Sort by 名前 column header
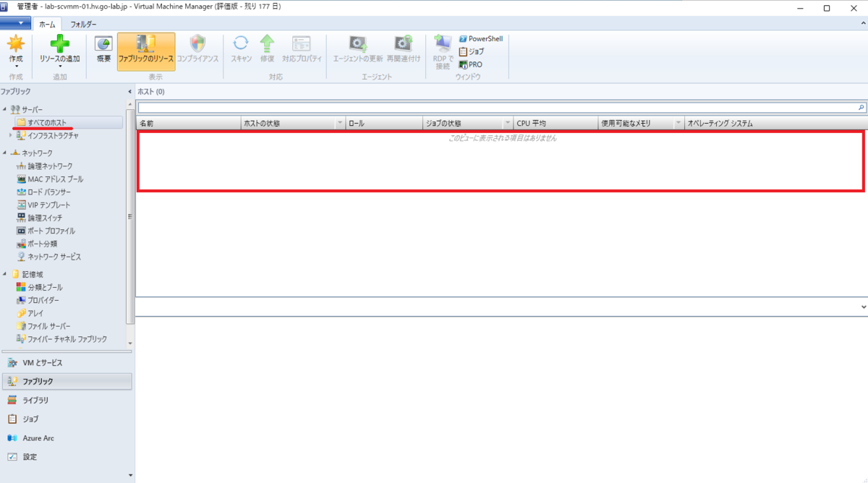868x483 pixels. (188, 124)
